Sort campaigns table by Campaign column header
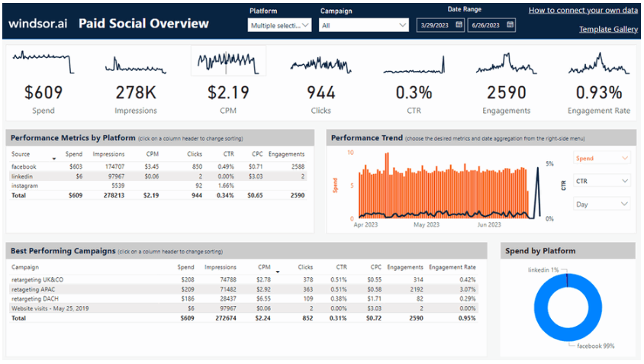Image resolution: width=644 pixels, height=364 pixels. click(25, 267)
